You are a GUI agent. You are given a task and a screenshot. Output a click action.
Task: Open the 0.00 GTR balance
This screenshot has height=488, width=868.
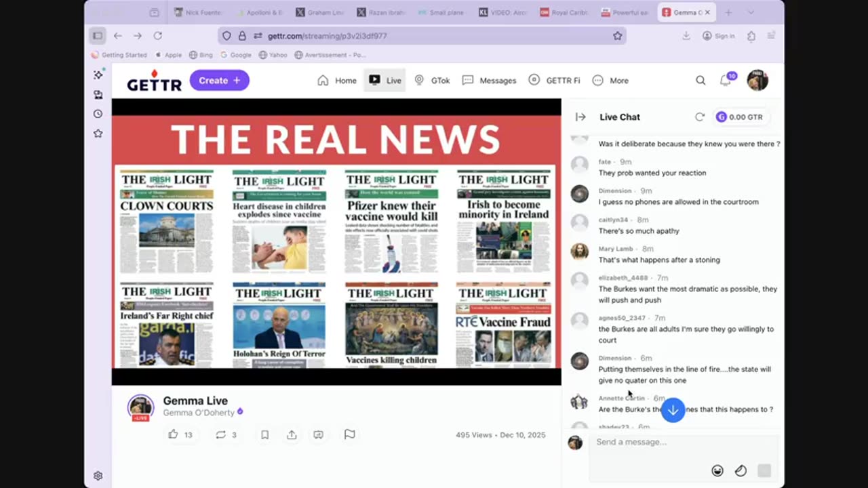pos(740,117)
